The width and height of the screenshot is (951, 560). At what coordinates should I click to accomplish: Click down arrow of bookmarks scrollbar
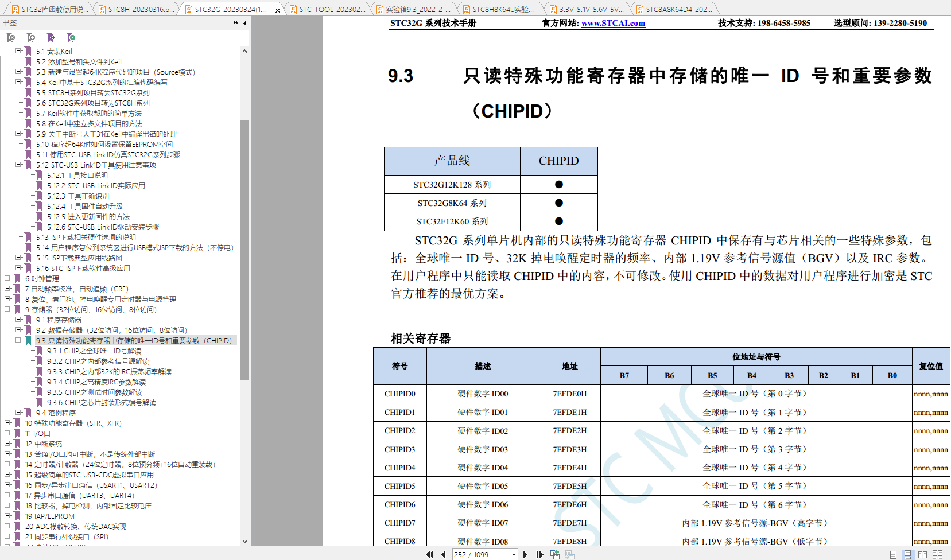click(245, 541)
